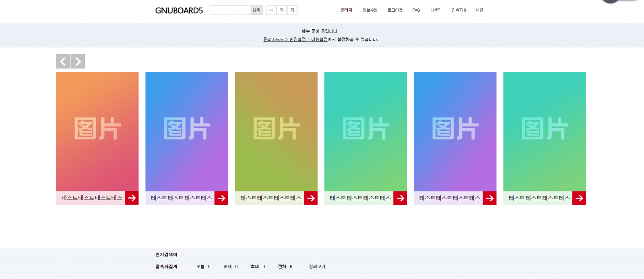
Task: Open the 정보수정 menu item
Action: click(x=369, y=10)
